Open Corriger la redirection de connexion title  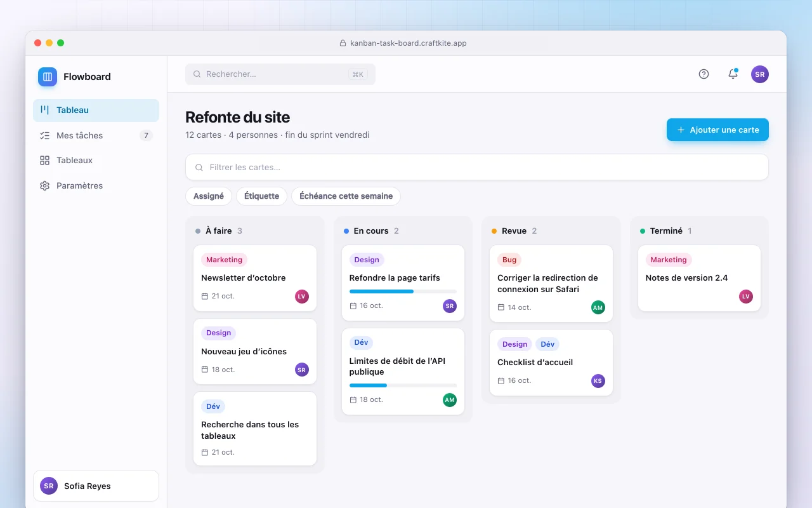click(547, 284)
